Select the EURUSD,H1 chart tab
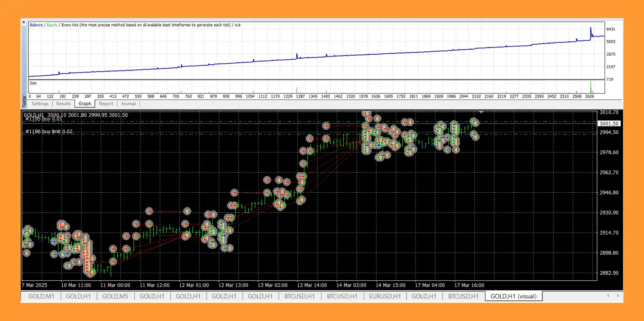Viewport: 644px width, 321px height. pyautogui.click(x=385, y=296)
